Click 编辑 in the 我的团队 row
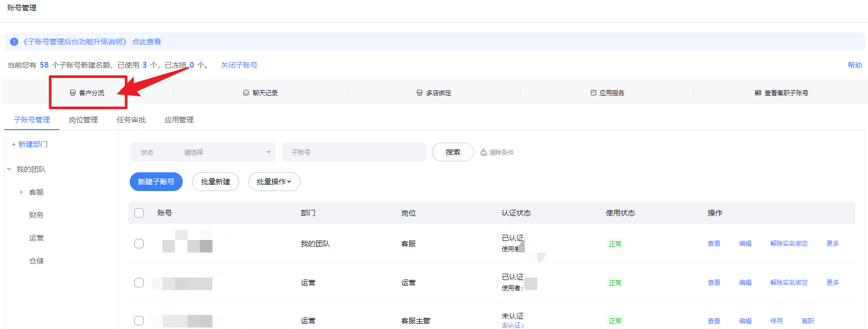This screenshot has height=329, width=868. click(745, 244)
